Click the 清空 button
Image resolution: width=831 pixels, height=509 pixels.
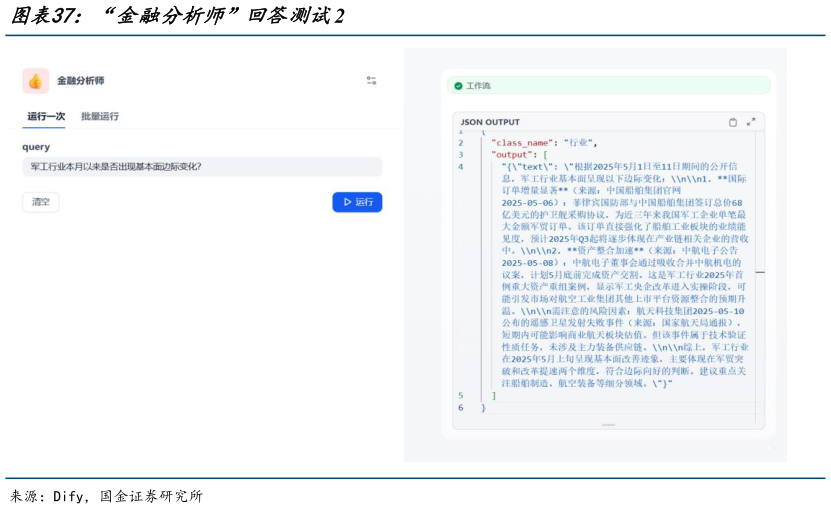coord(41,202)
